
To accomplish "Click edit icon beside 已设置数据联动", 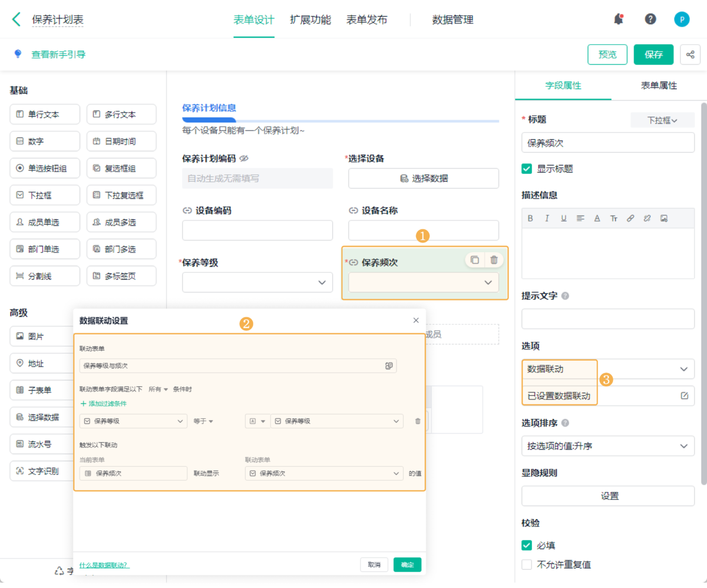I will [x=684, y=396].
